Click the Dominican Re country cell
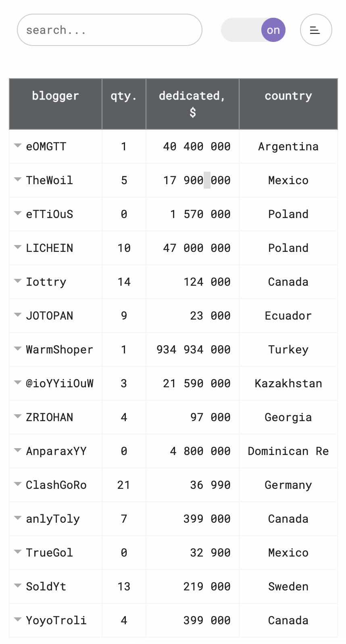This screenshot has height=644, width=346. [288, 451]
